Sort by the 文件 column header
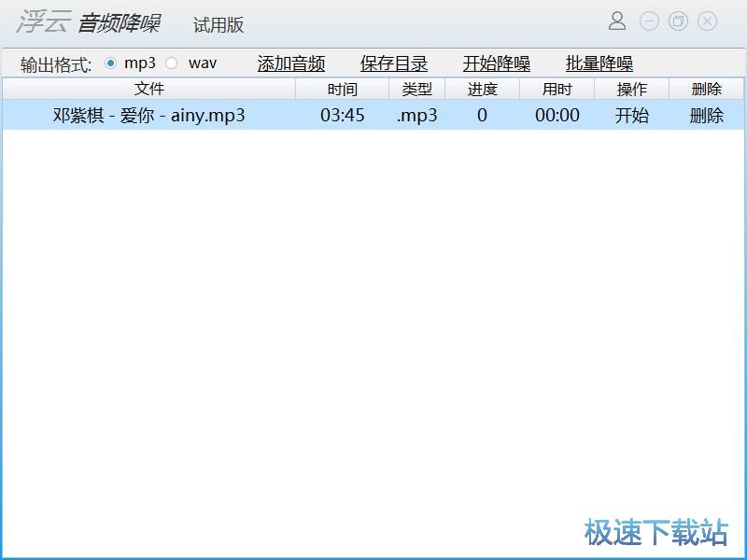Screen dimensions: 747x560 coord(149,89)
